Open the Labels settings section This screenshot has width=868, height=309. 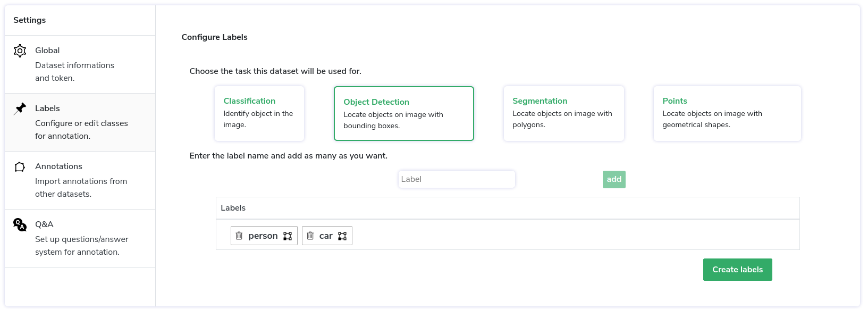coord(80,122)
